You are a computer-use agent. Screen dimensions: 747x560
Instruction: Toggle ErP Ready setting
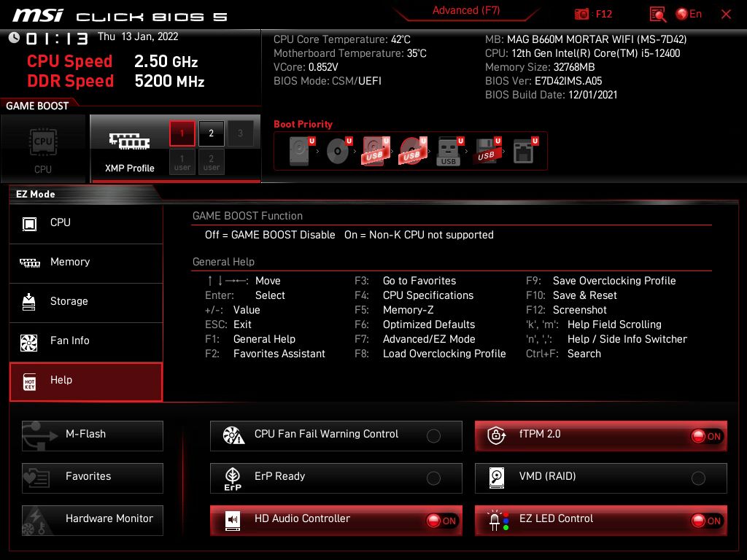click(336, 478)
